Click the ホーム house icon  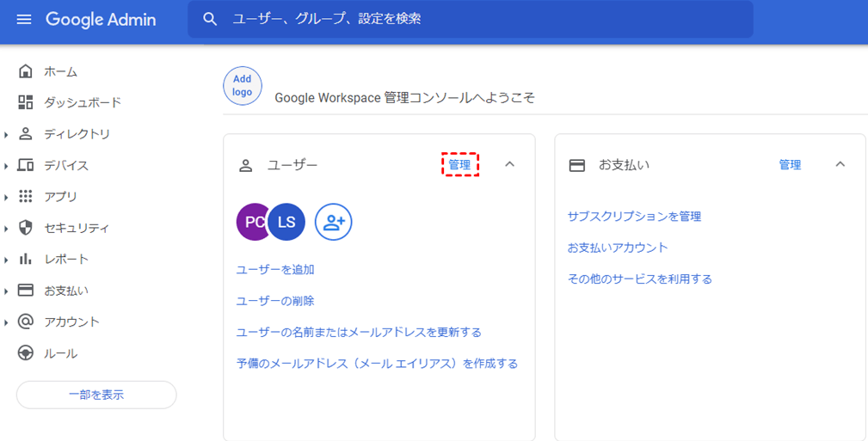[x=26, y=71]
